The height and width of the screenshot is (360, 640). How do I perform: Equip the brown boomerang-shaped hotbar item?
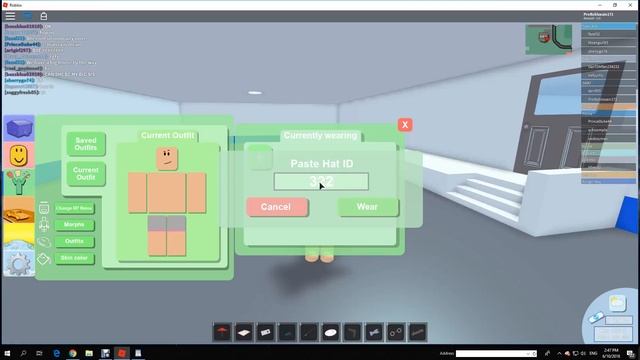point(352,332)
